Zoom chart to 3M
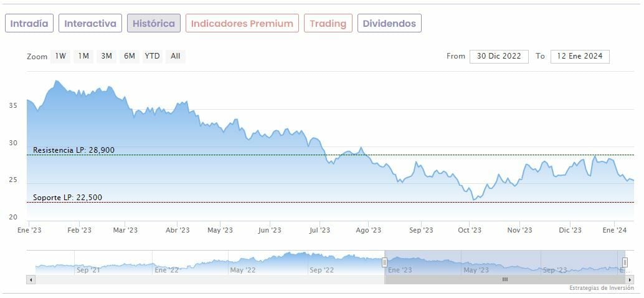This screenshot has height=298, width=644. [107, 56]
